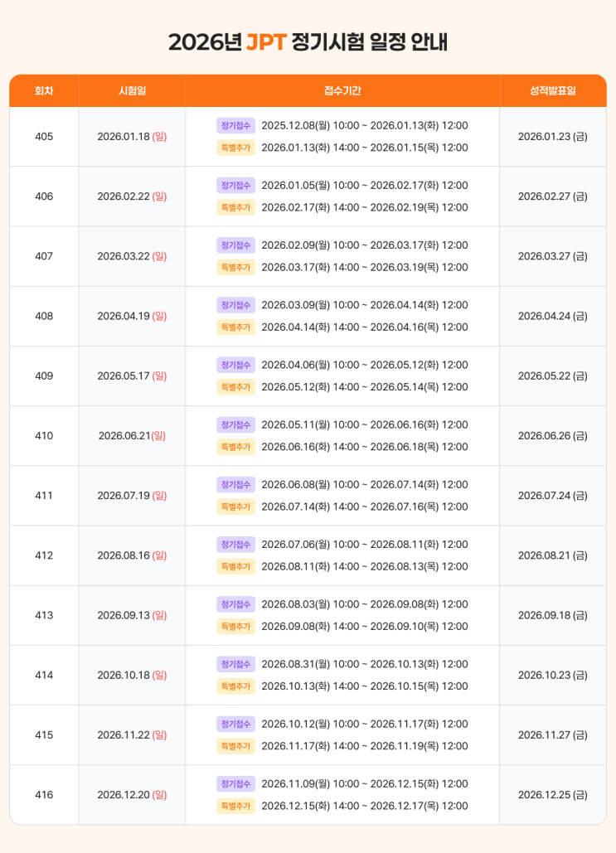616x853 pixels.
Task: Click score release date 2026.06.26 (금)
Action: [x=553, y=436]
